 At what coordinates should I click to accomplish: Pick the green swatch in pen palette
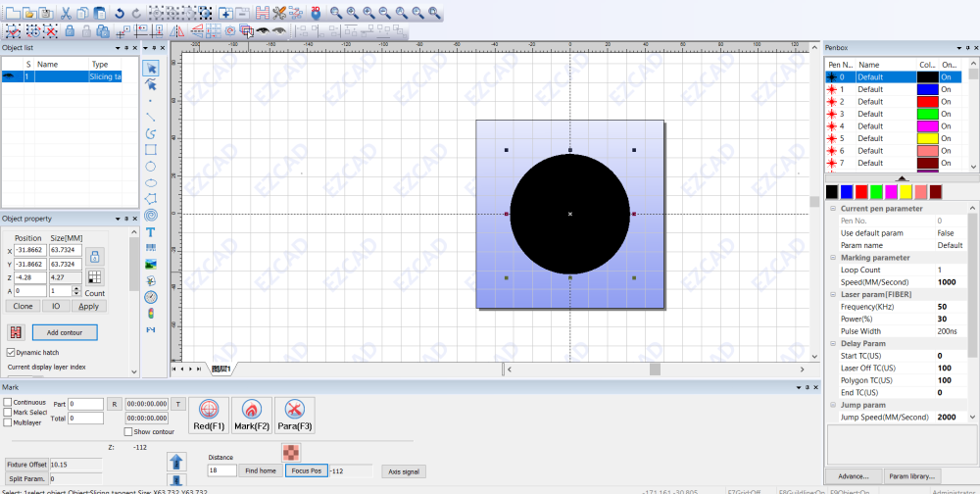[876, 191]
